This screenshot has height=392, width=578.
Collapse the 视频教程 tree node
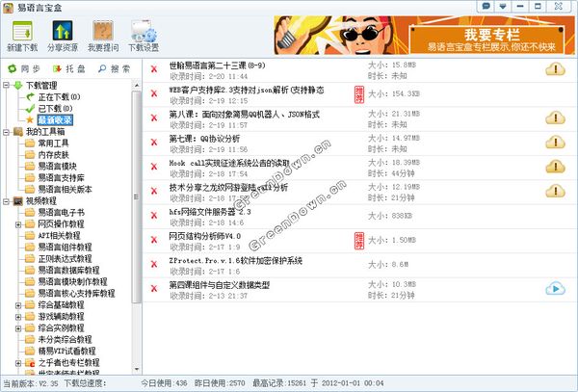6,200
